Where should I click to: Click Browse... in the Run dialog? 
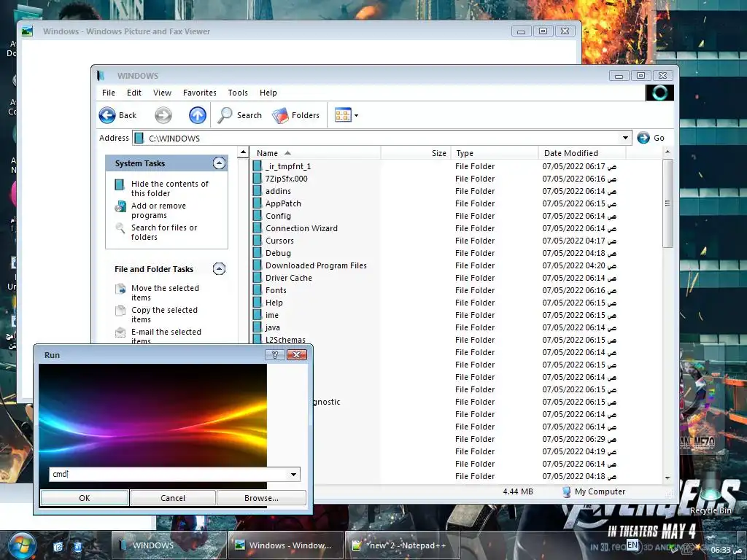tap(261, 498)
